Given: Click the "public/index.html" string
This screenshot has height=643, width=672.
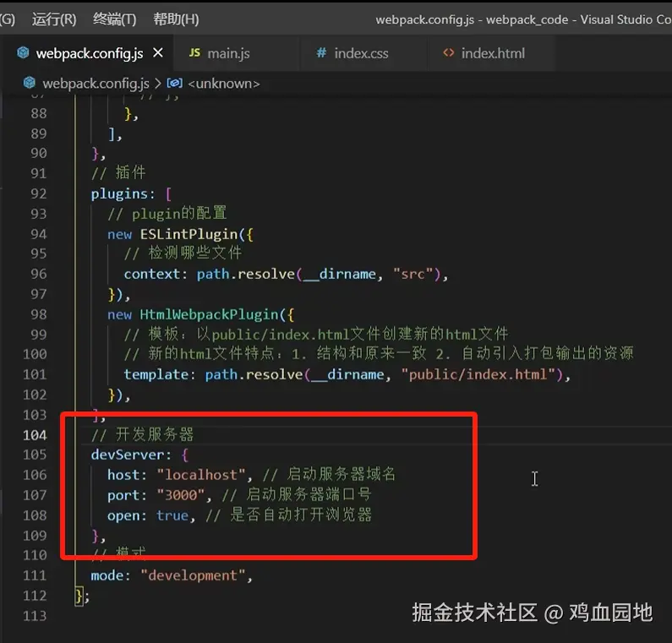Looking at the screenshot, I should point(478,375).
